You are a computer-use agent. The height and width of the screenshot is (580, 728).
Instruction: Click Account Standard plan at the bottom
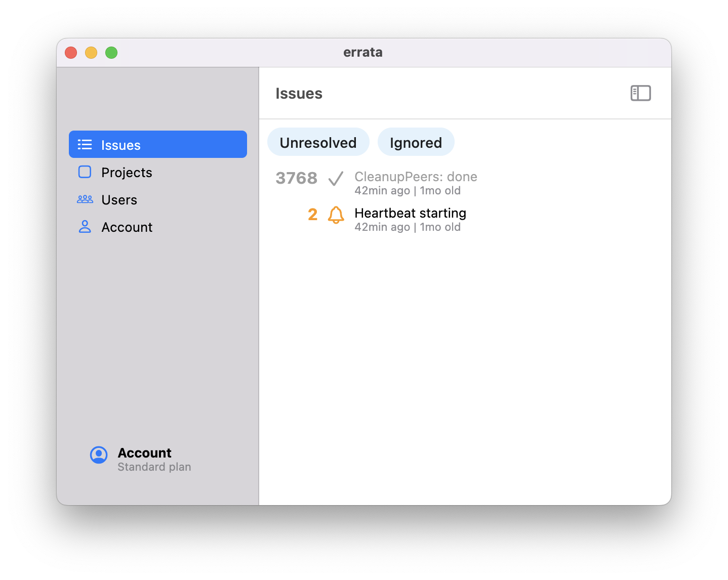tap(144, 458)
